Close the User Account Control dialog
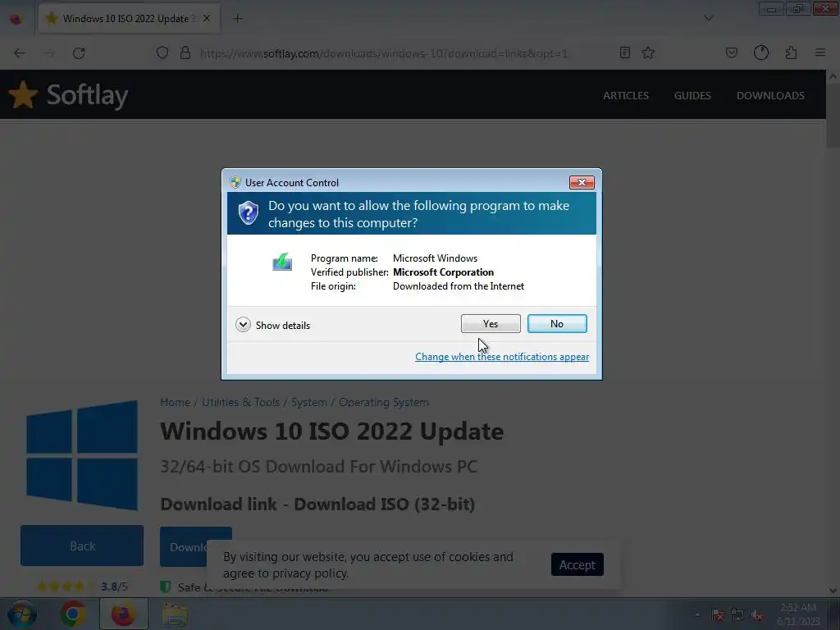Viewport: 840px width, 630px height. [582, 183]
